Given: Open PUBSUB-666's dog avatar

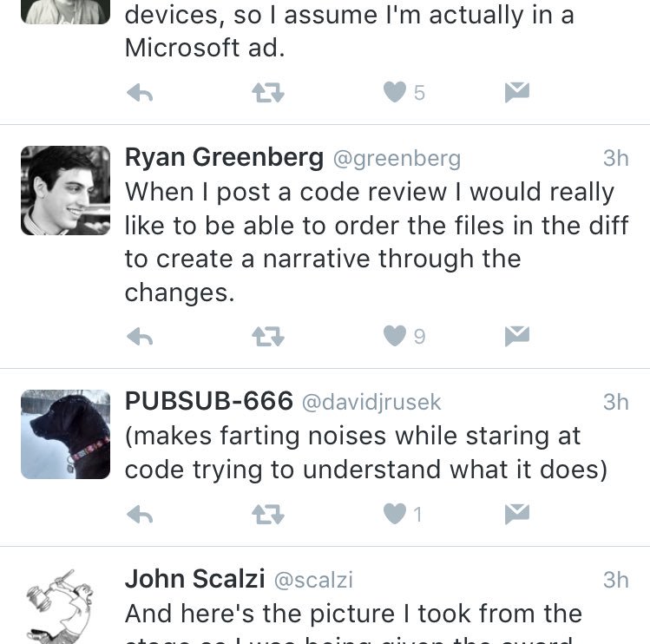Looking at the screenshot, I should pos(65,434).
